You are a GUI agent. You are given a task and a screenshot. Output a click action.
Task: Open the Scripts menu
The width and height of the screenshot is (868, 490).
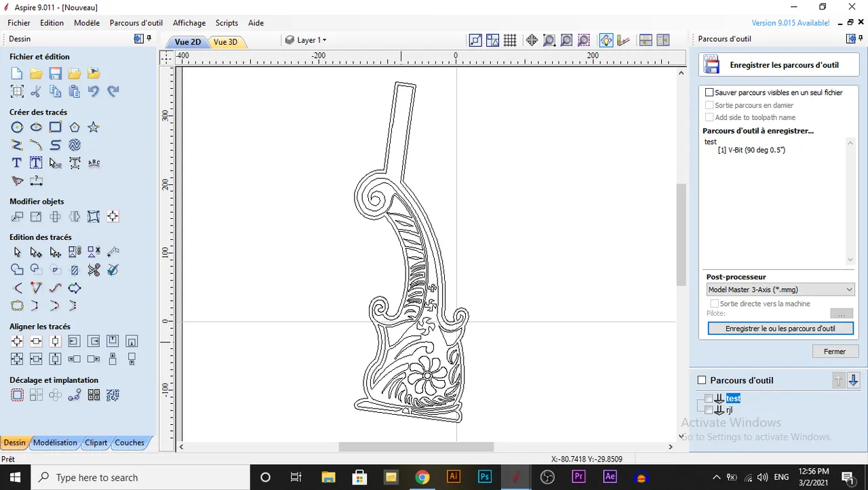(x=226, y=22)
